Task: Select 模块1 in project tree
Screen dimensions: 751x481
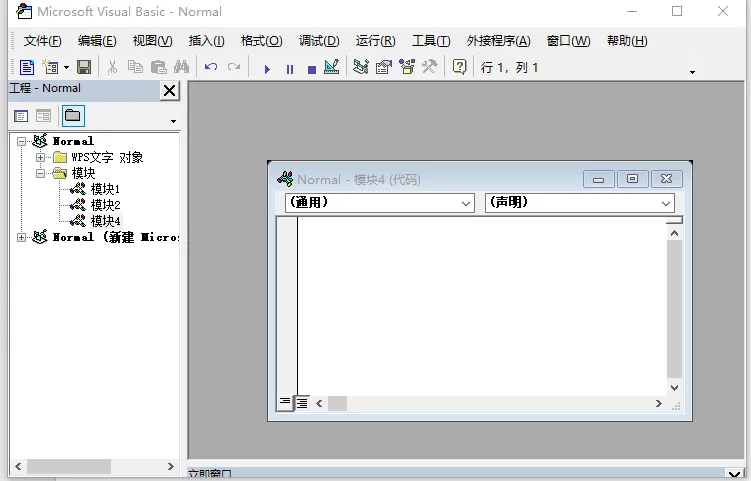Action: click(105, 189)
